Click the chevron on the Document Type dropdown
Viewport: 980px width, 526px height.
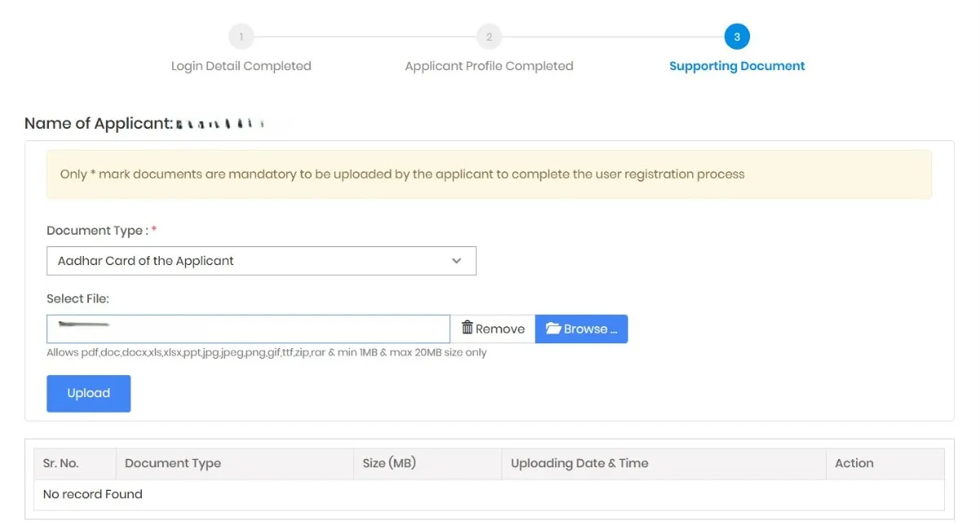pos(457,260)
